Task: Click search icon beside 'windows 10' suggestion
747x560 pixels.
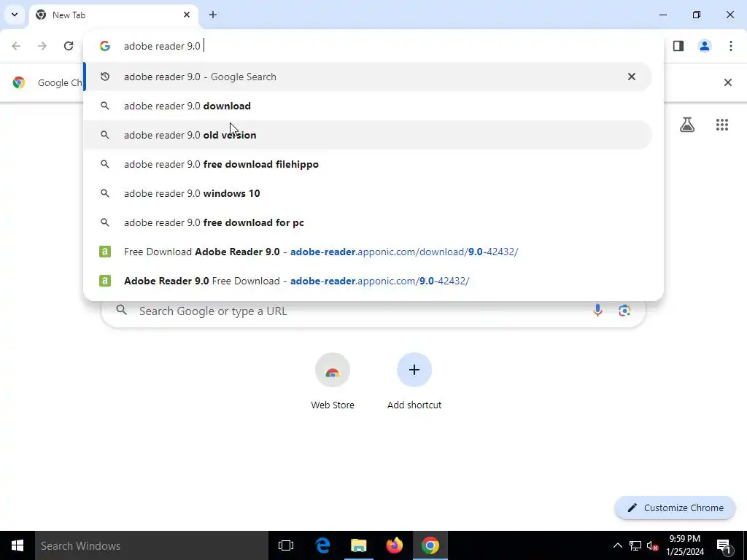Action: (105, 193)
